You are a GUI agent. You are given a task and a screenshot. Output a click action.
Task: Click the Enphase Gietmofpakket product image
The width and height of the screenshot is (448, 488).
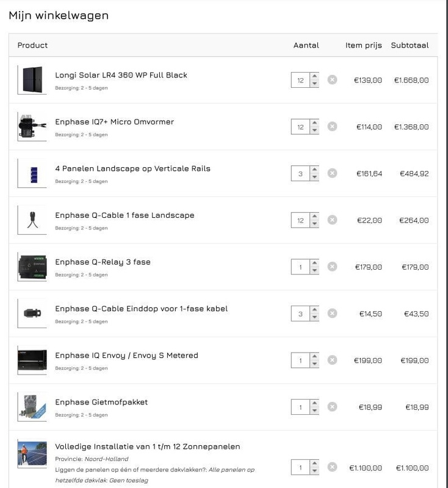click(x=32, y=407)
